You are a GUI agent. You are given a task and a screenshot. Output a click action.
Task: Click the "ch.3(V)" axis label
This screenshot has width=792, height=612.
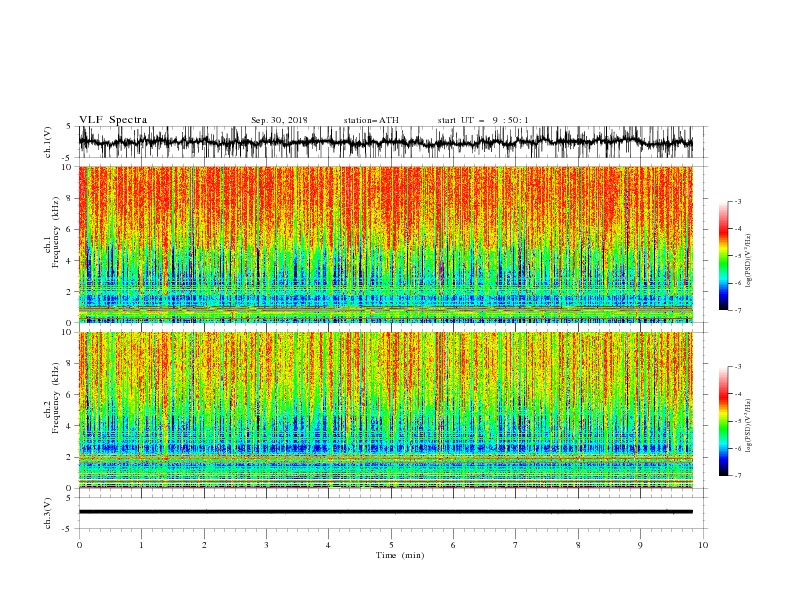point(48,513)
